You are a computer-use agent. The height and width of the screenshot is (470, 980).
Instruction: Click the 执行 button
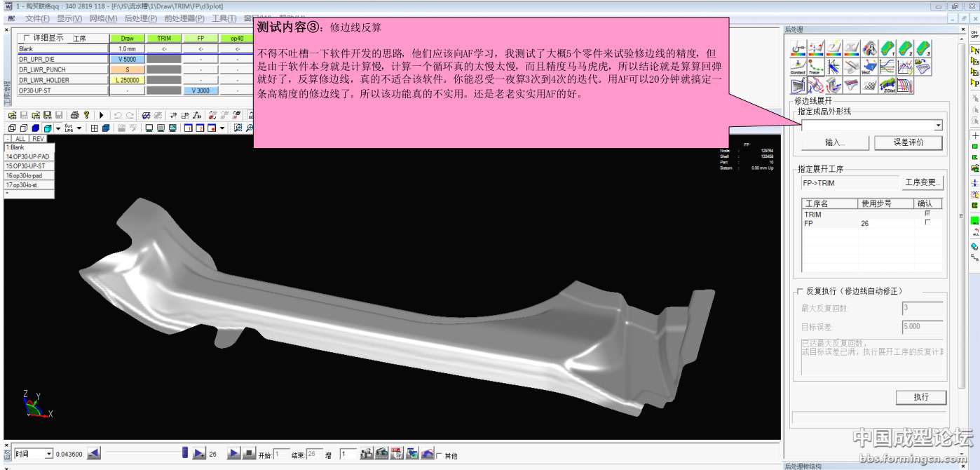tap(920, 397)
